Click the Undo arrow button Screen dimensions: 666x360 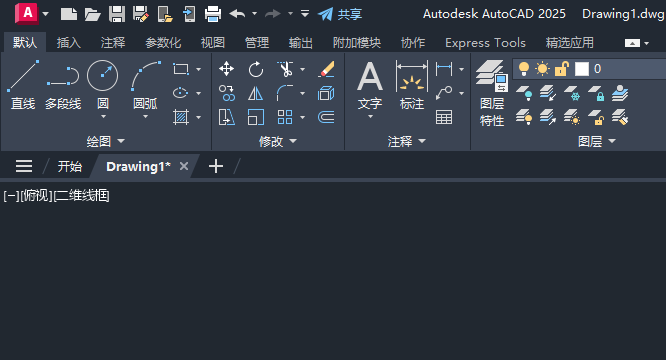237,14
